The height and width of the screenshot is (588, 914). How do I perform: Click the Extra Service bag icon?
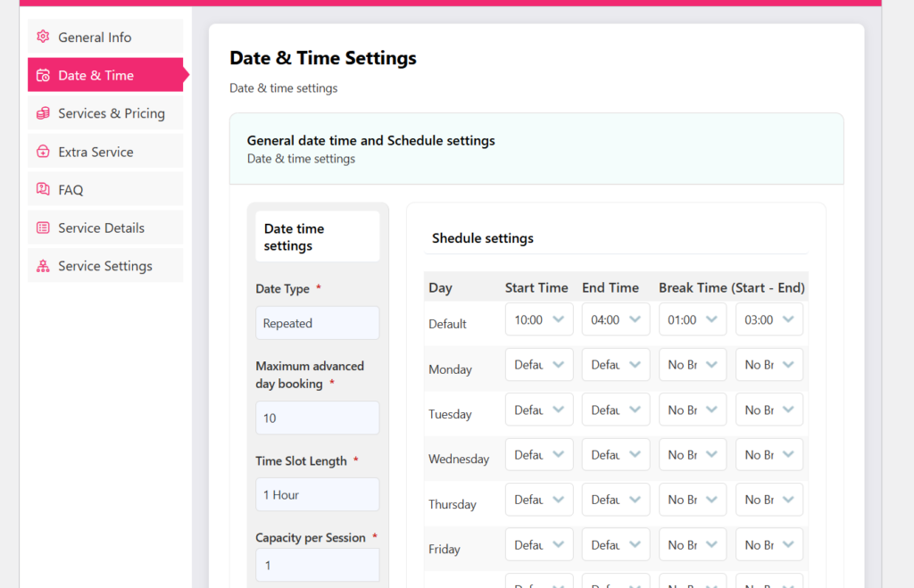(x=43, y=152)
